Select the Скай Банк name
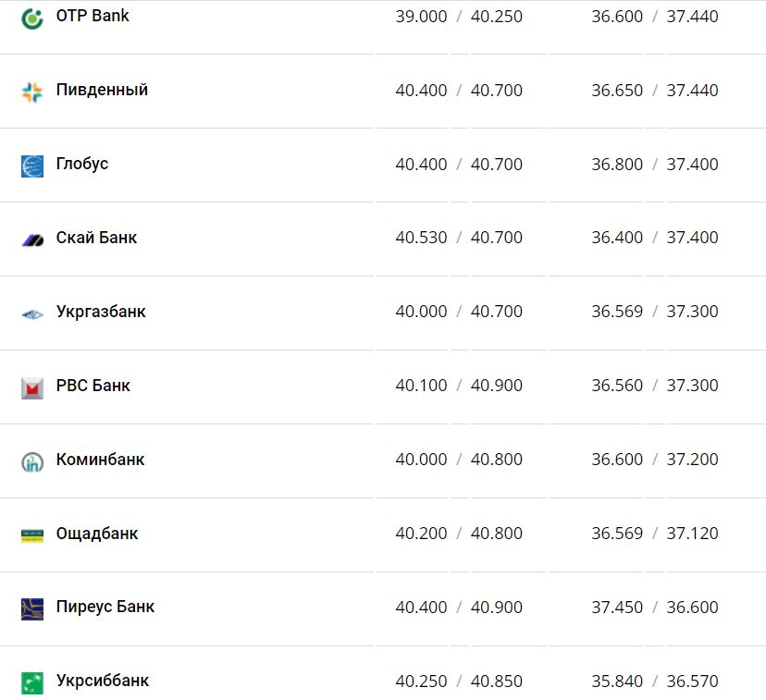The width and height of the screenshot is (766, 700). click(x=96, y=238)
